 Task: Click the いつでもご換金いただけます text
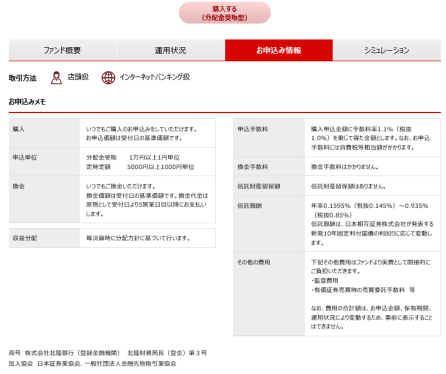point(120,186)
